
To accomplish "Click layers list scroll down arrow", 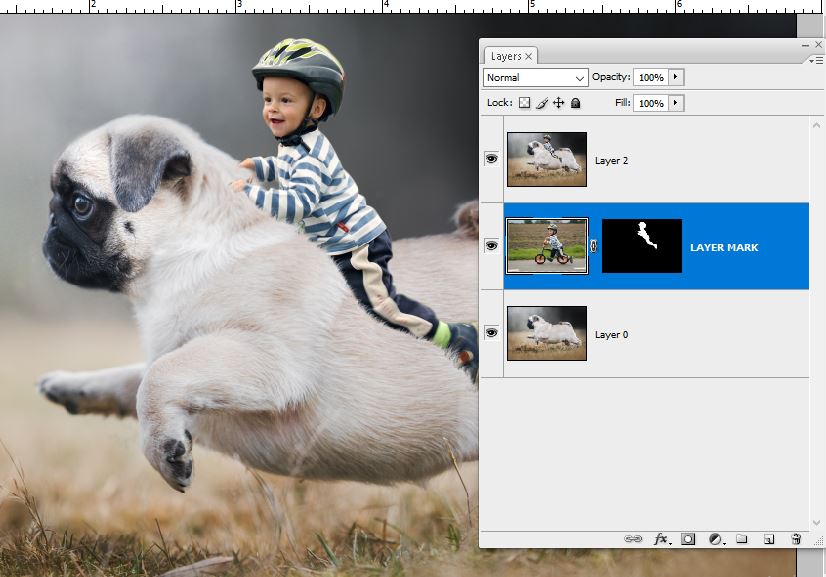I will point(816,523).
